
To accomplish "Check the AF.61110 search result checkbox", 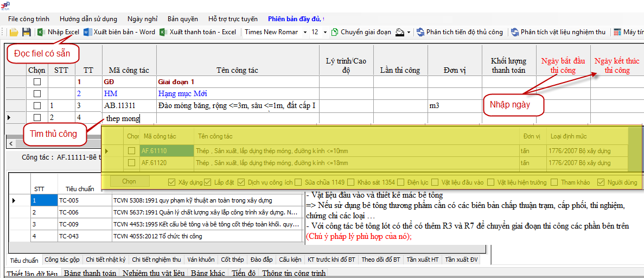I will 131,151.
